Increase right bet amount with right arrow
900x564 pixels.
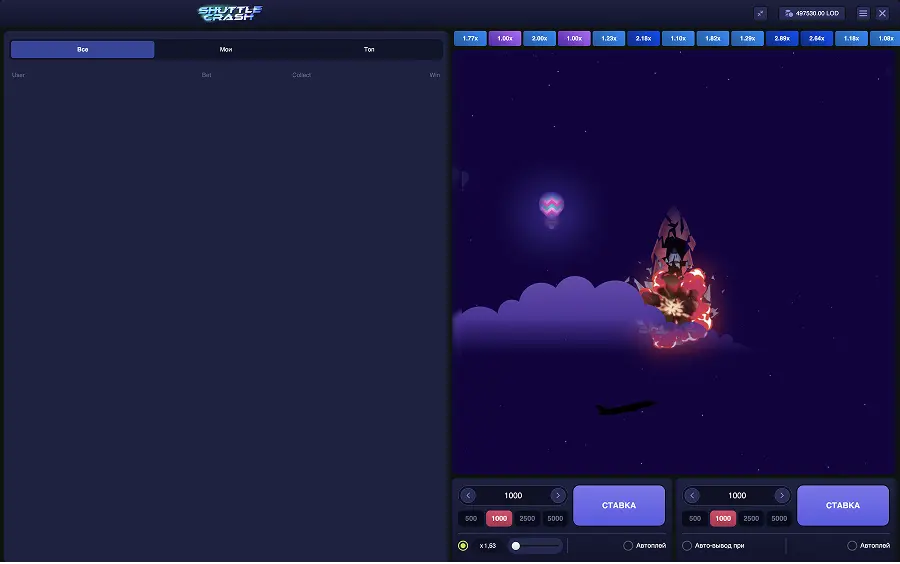point(782,496)
